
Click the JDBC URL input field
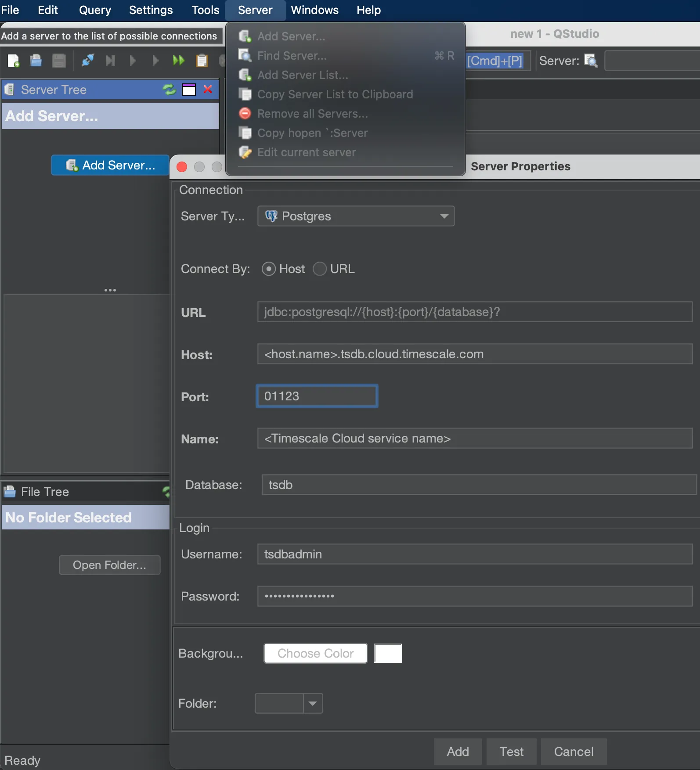[475, 312]
